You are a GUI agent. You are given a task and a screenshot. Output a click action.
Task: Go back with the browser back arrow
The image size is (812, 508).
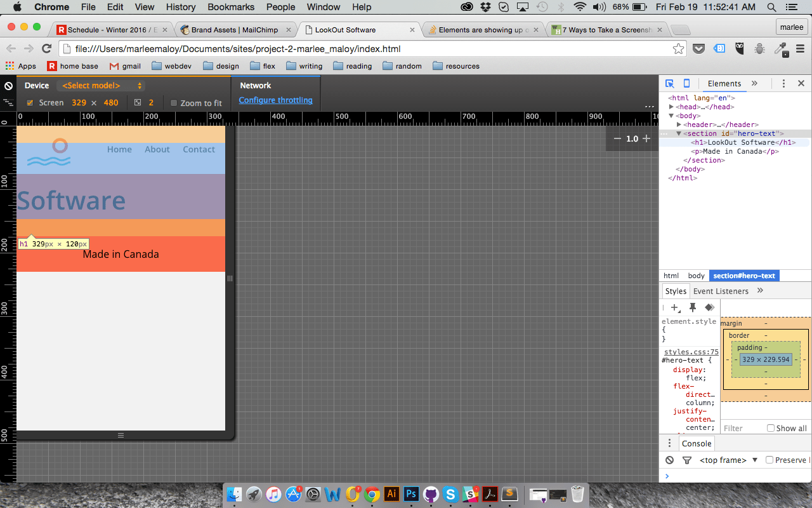[11, 49]
